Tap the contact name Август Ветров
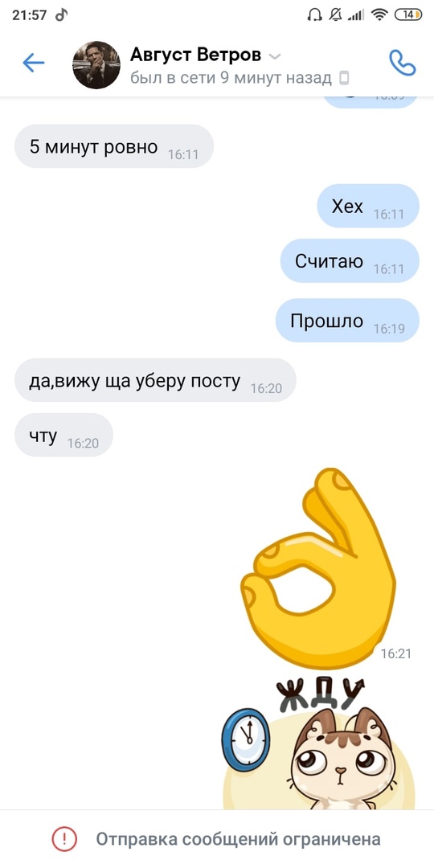Viewport: 434px width, 868px height. point(195,55)
